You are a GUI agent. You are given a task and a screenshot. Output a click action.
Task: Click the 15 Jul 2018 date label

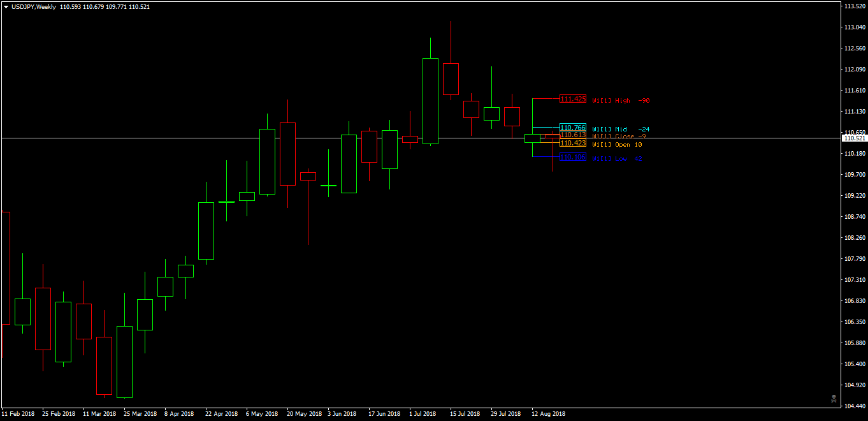pyautogui.click(x=465, y=414)
